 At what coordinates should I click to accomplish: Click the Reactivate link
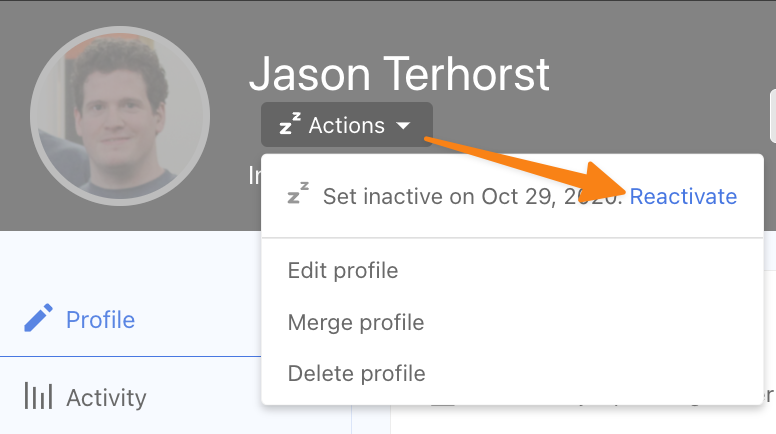(683, 196)
